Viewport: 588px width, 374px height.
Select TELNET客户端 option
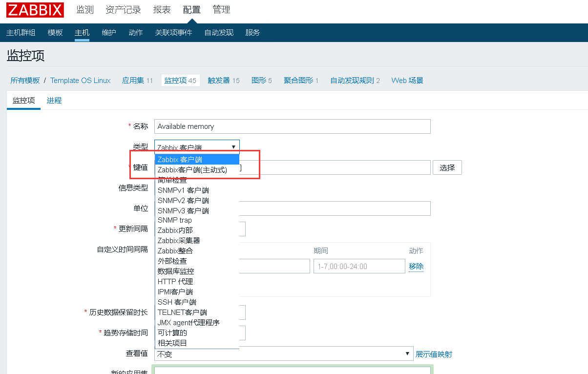click(x=197, y=312)
